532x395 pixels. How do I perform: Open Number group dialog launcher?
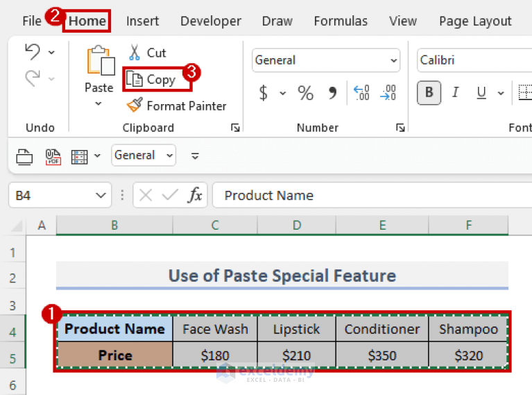400,128
